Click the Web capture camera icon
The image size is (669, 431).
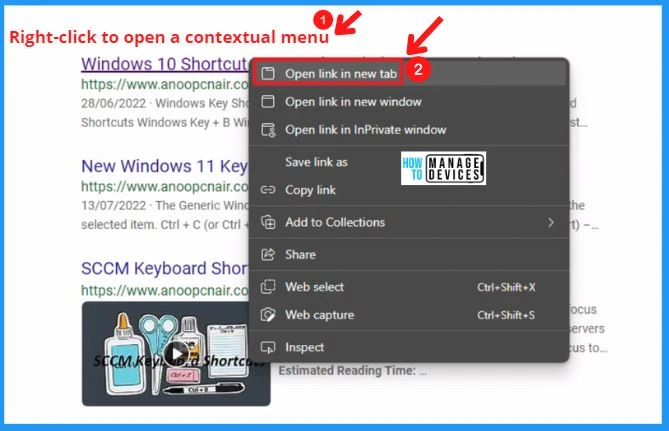point(268,315)
